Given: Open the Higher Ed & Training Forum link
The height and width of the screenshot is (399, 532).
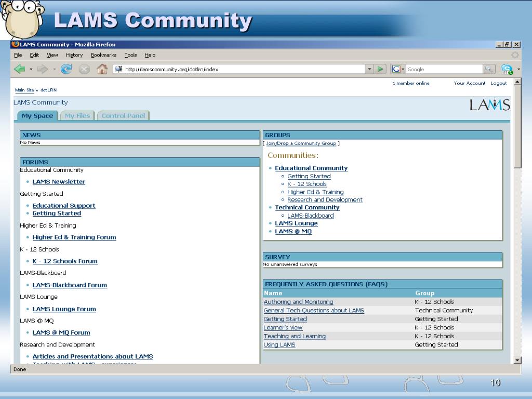Looking at the screenshot, I should click(x=74, y=237).
